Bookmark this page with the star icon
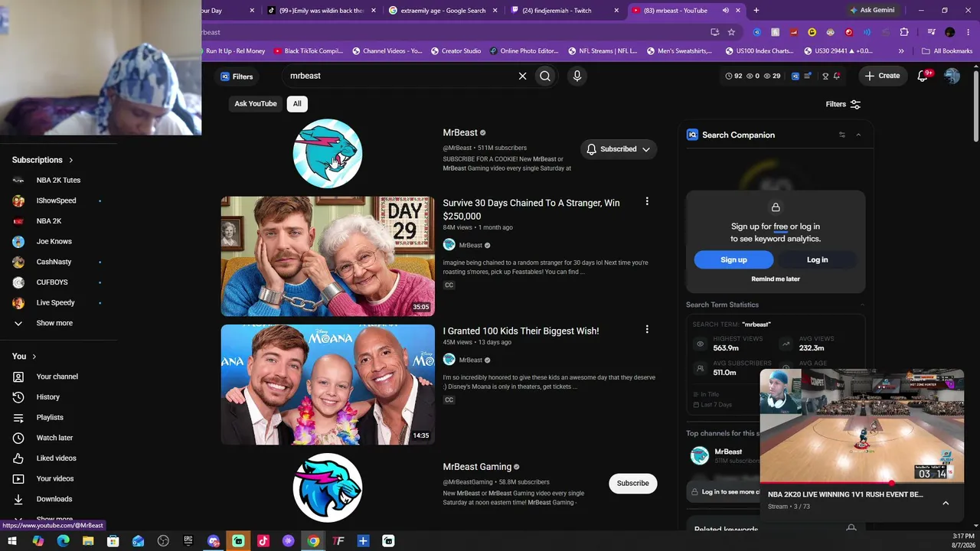Screen dimensions: 980x551 click(731, 32)
